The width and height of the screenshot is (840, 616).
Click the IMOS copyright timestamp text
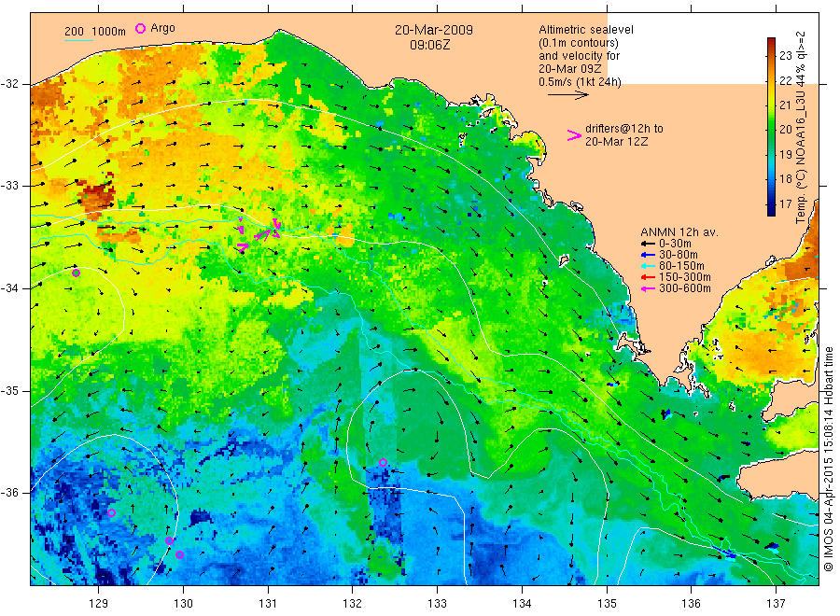829,458
